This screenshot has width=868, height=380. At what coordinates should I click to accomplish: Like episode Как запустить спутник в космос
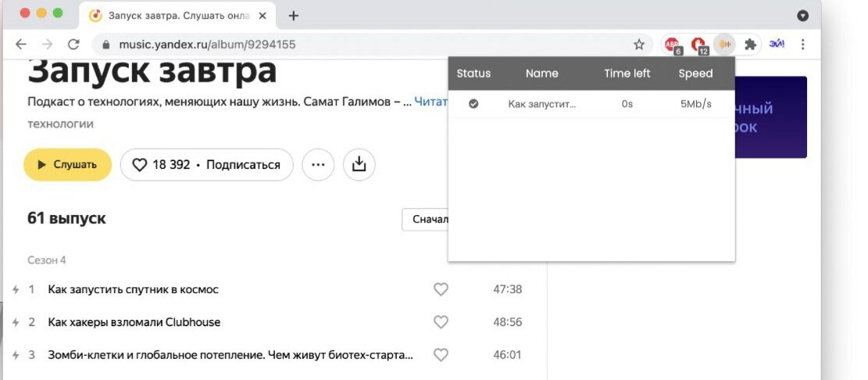click(441, 289)
